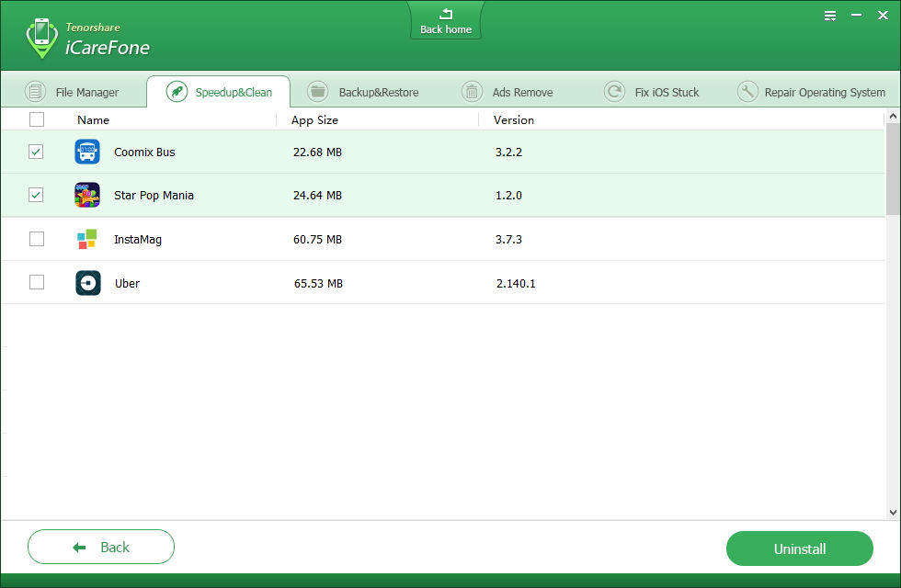Switch to the File Manager tab
This screenshot has height=588, width=901.
tap(74, 92)
